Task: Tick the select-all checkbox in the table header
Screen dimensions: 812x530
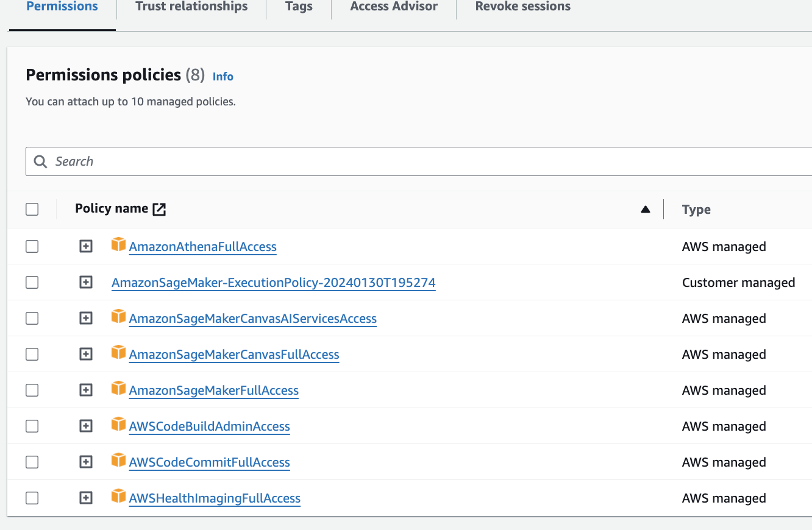Action: (32, 210)
